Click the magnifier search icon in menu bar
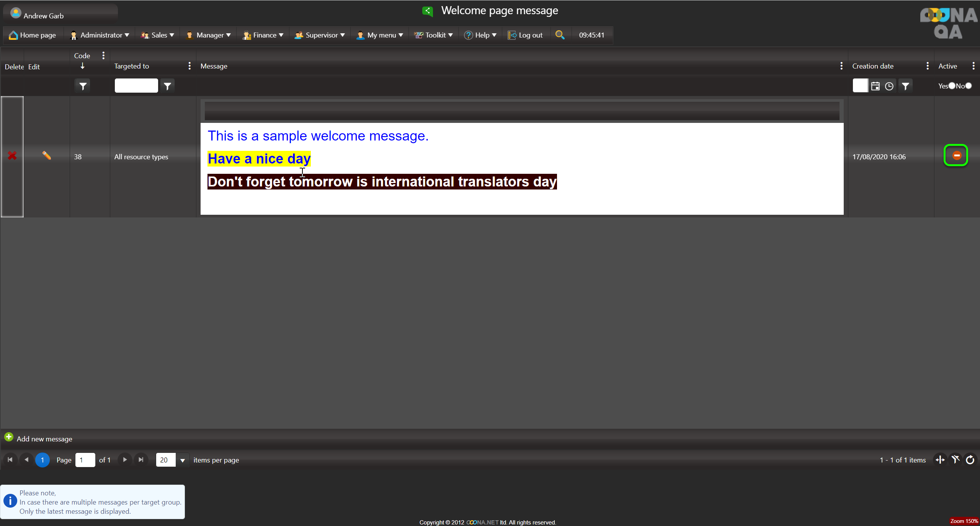The height and width of the screenshot is (526, 980). pyautogui.click(x=560, y=35)
